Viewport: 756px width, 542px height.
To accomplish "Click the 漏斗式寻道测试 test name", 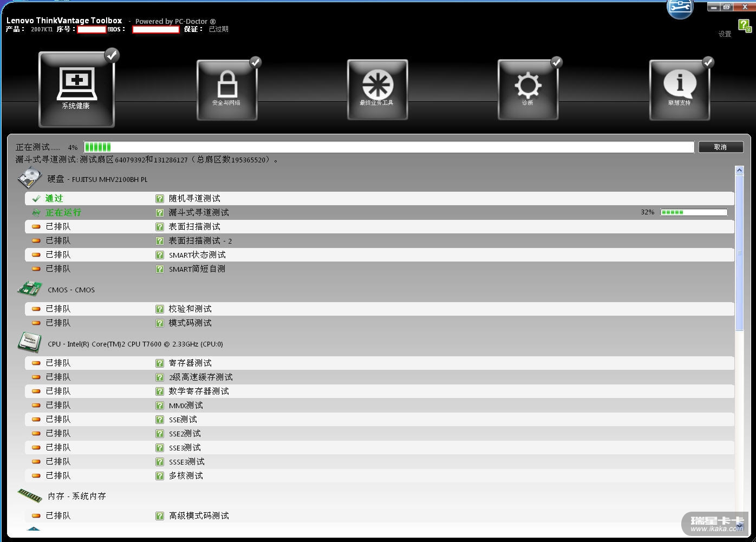I will tap(199, 213).
